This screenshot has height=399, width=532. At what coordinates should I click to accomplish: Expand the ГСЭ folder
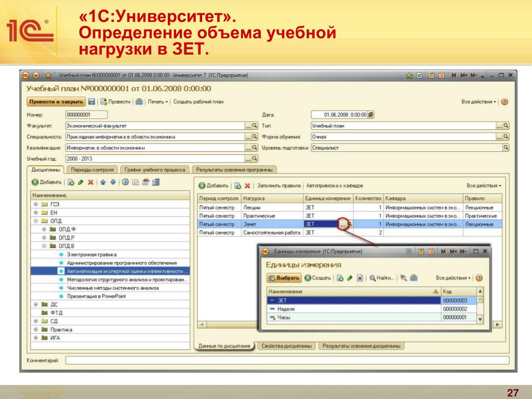point(36,204)
